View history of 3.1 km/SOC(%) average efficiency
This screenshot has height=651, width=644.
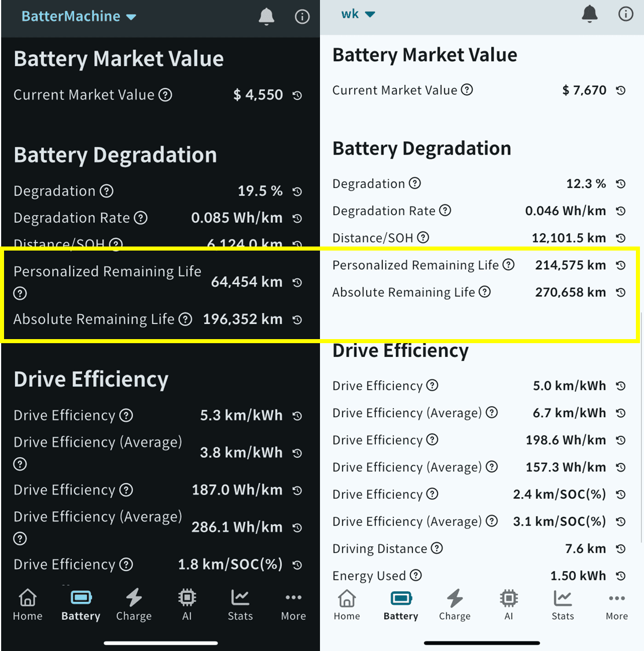coord(620,521)
